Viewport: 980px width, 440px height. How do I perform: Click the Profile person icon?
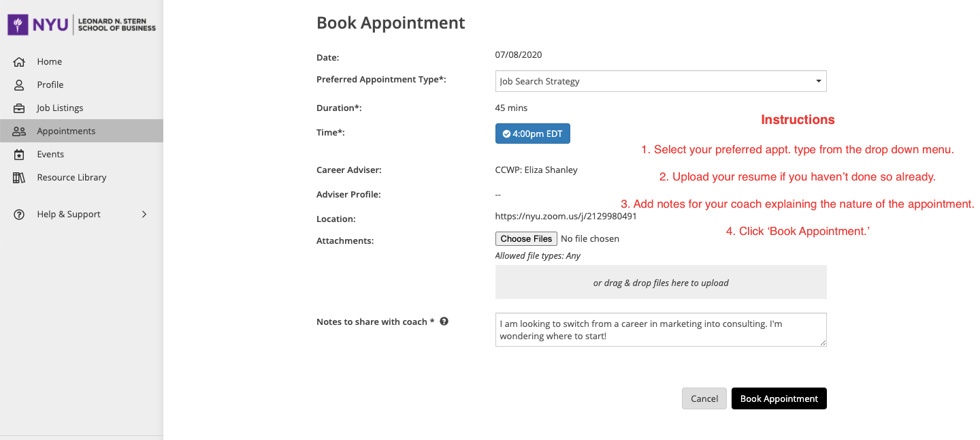pyautogui.click(x=19, y=85)
